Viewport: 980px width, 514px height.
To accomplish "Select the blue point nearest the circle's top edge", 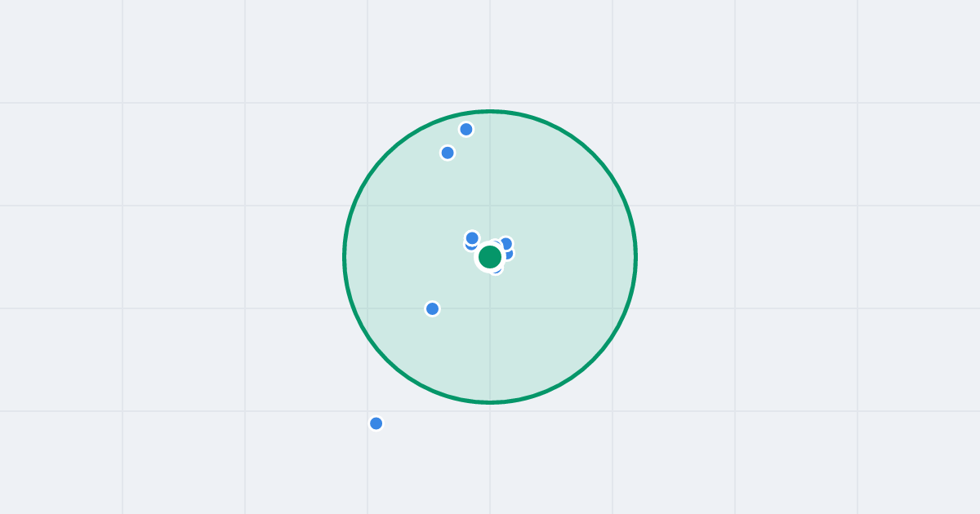I will pyautogui.click(x=466, y=129).
